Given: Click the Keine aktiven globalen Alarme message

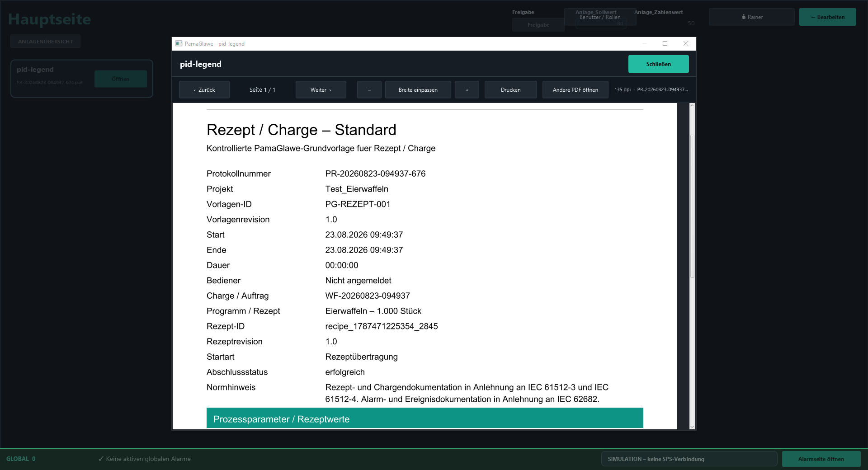Looking at the screenshot, I should click(145, 459).
